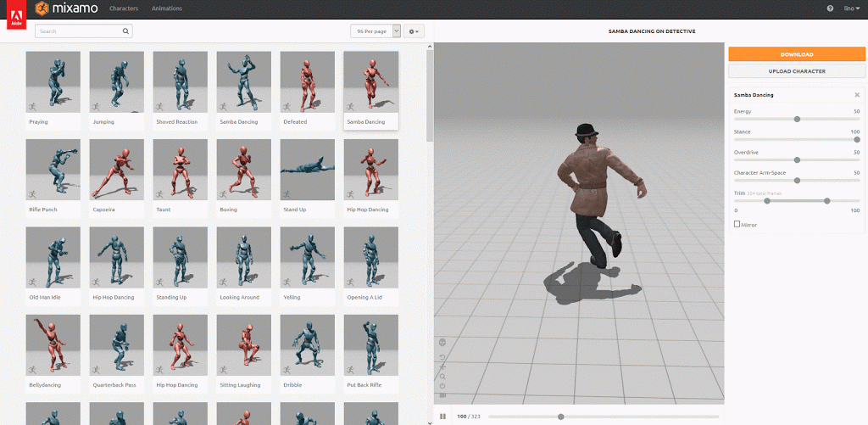Click running-man icon on Looking Around thumbnail

pyautogui.click(x=223, y=282)
